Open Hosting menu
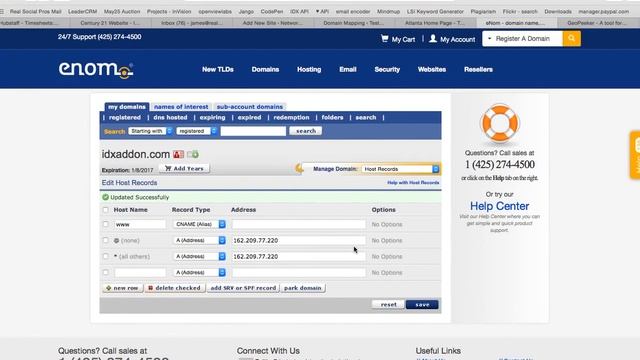This screenshot has width=640, height=360. (x=309, y=69)
